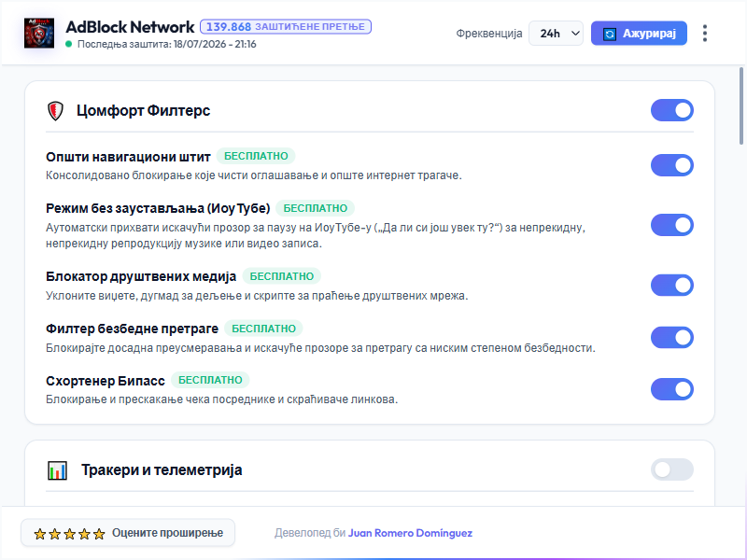Disable Општи навигациони штит toggle

[x=671, y=165]
